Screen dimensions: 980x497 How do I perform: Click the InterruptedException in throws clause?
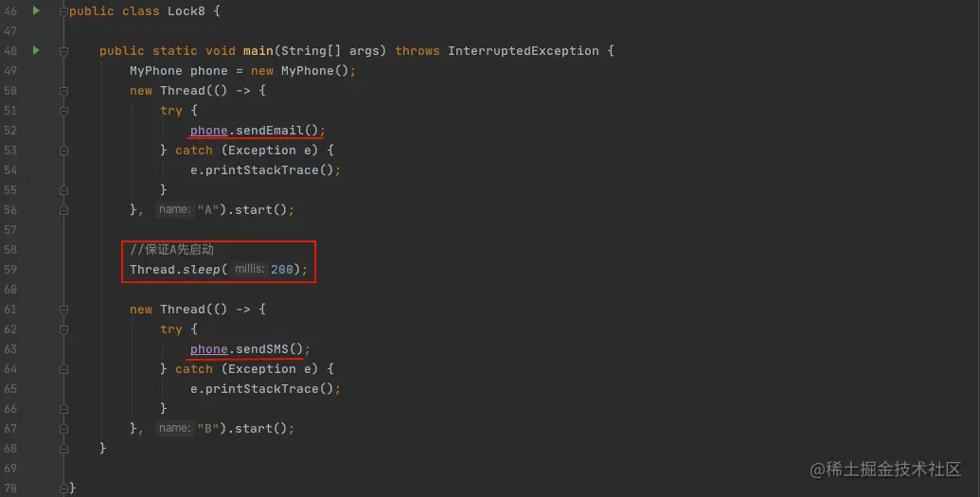523,50
